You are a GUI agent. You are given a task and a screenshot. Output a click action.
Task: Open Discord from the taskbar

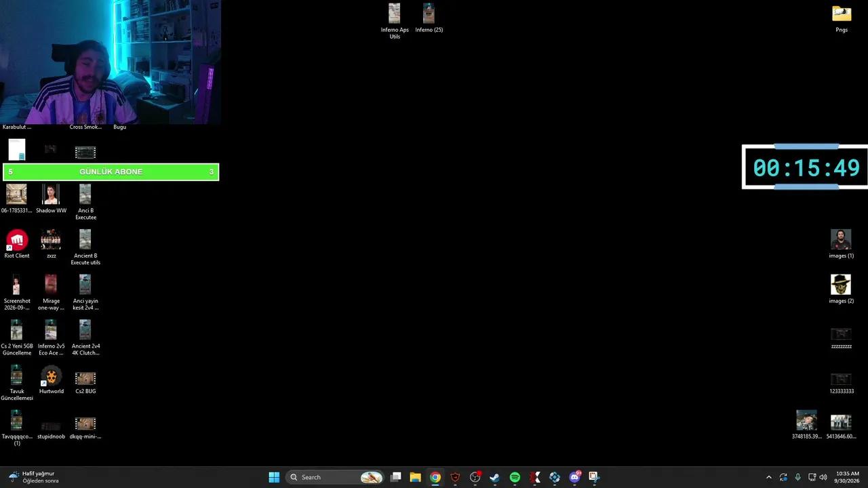coord(575,477)
